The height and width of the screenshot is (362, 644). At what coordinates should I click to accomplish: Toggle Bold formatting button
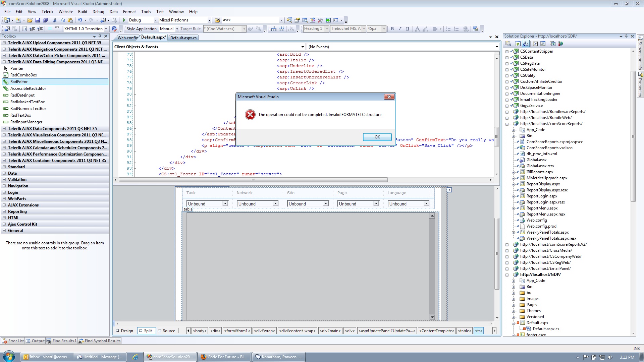tap(392, 29)
